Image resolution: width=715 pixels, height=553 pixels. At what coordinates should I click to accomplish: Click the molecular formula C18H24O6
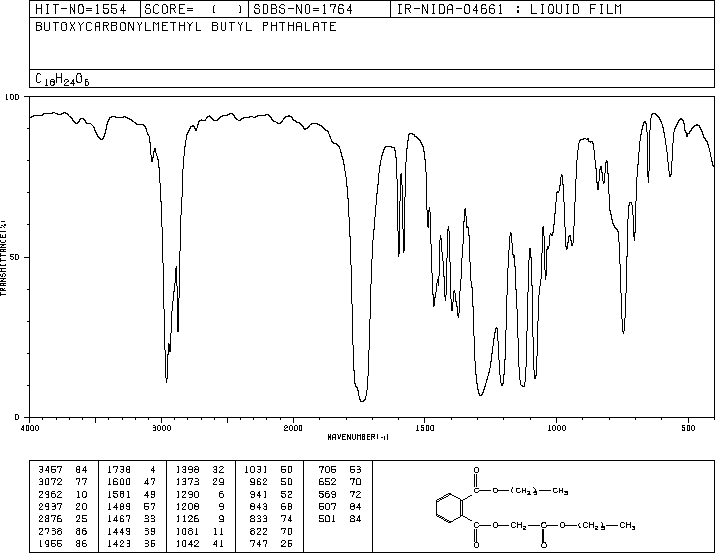[62, 80]
